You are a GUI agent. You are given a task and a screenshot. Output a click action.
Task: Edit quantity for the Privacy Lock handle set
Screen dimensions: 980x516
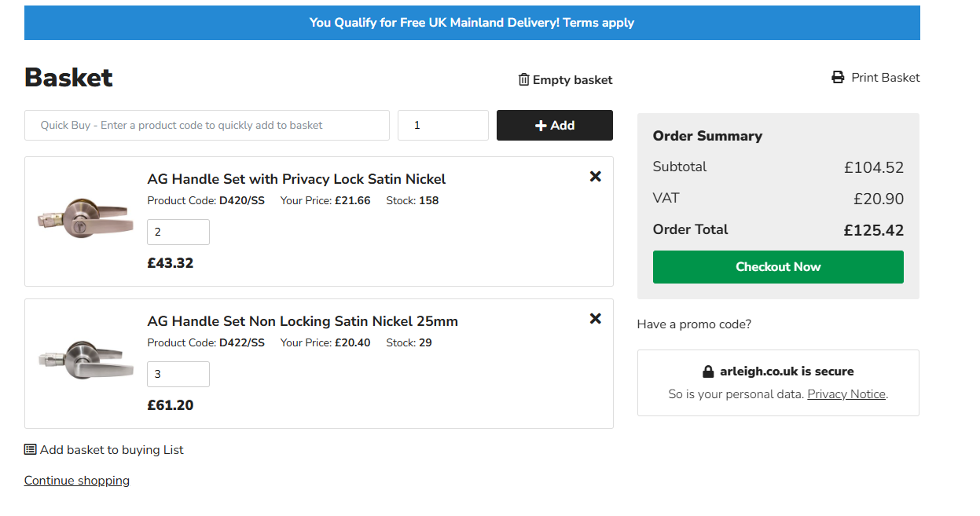(178, 232)
